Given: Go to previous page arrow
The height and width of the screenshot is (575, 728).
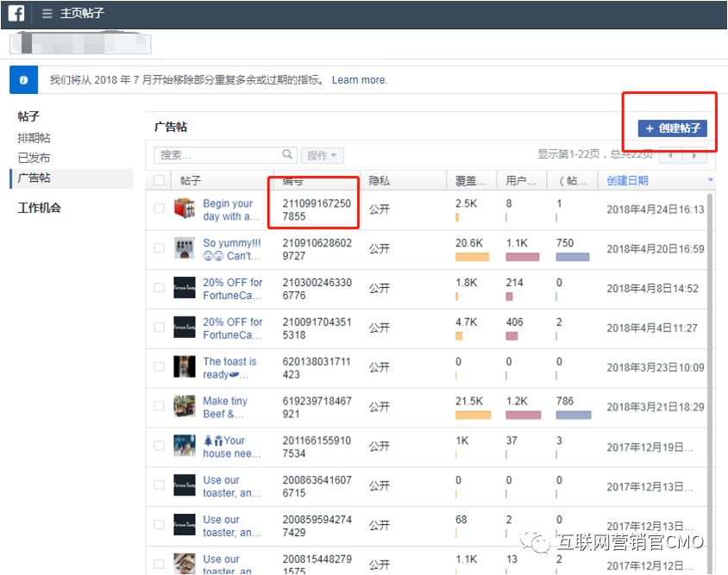Looking at the screenshot, I should click(670, 155).
